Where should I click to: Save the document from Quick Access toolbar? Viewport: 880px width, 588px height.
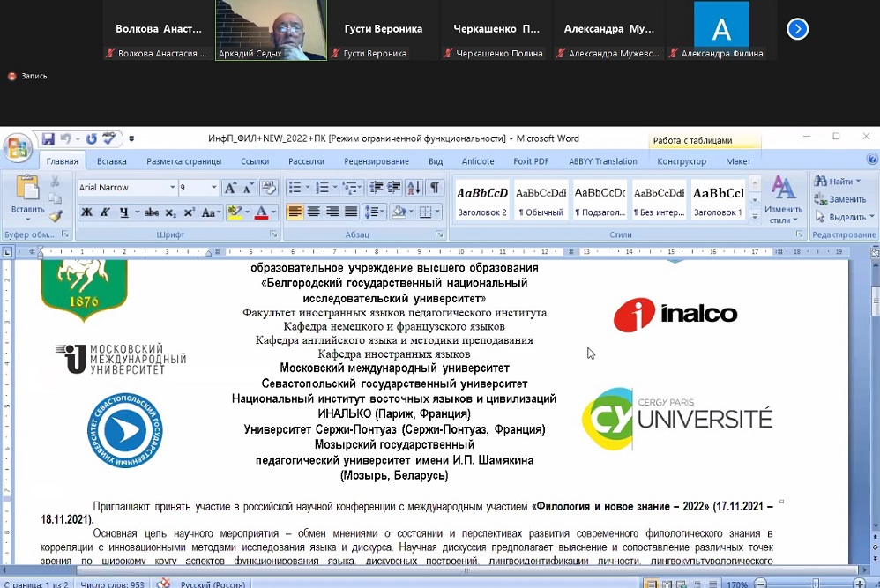coord(48,138)
